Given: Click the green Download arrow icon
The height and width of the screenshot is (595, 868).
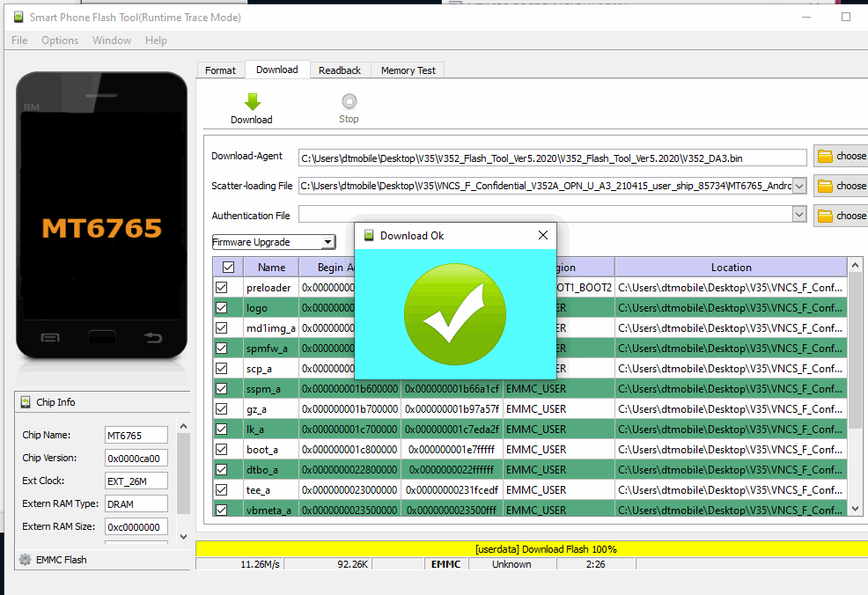Looking at the screenshot, I should [252, 101].
